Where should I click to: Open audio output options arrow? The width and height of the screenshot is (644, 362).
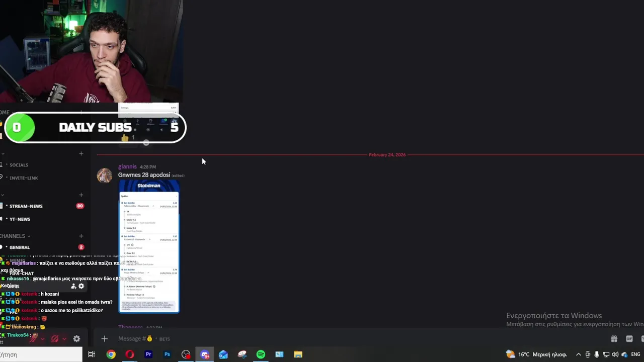point(64,338)
